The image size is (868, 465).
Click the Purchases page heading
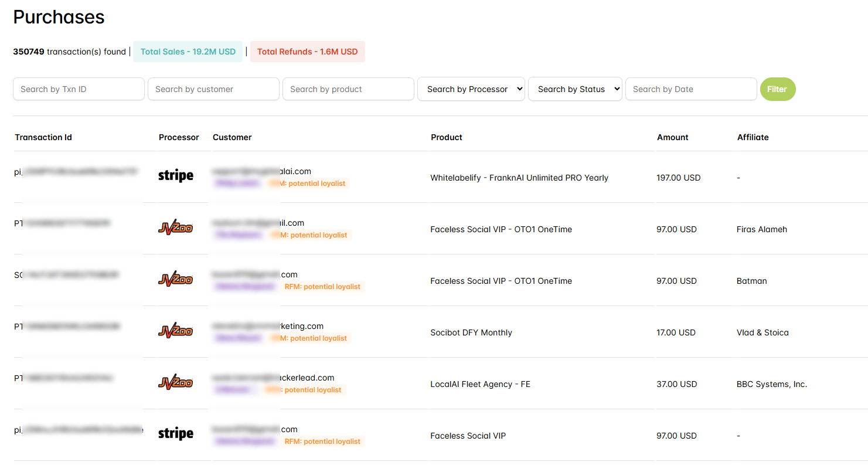(59, 17)
